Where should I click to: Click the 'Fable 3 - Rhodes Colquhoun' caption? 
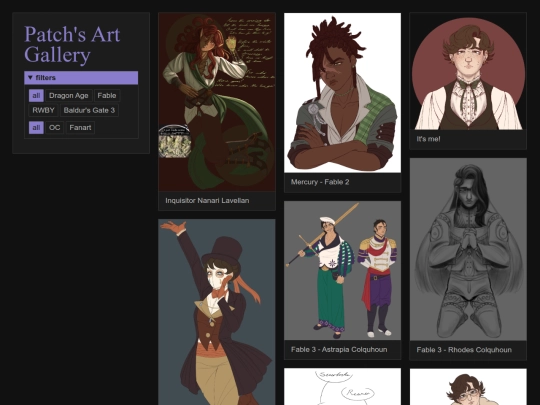point(464,350)
